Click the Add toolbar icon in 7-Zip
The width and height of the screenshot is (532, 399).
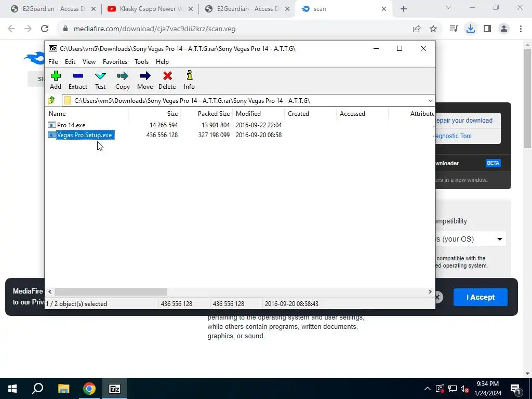pos(56,80)
